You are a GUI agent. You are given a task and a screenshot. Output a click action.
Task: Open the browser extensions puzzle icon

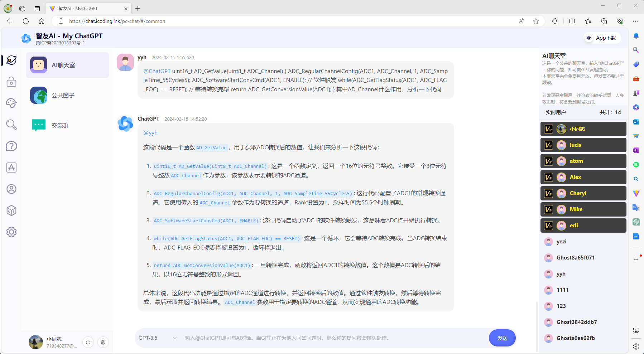tap(555, 21)
